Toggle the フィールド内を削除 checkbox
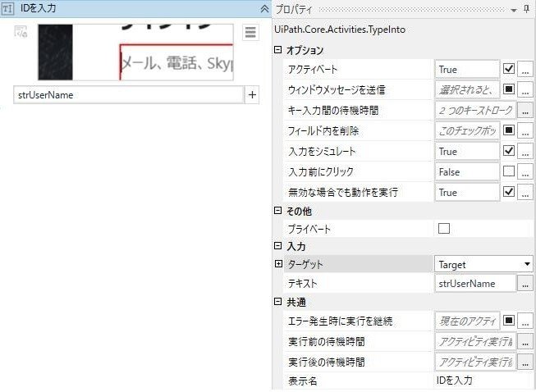The width and height of the screenshot is (536, 392). [509, 130]
